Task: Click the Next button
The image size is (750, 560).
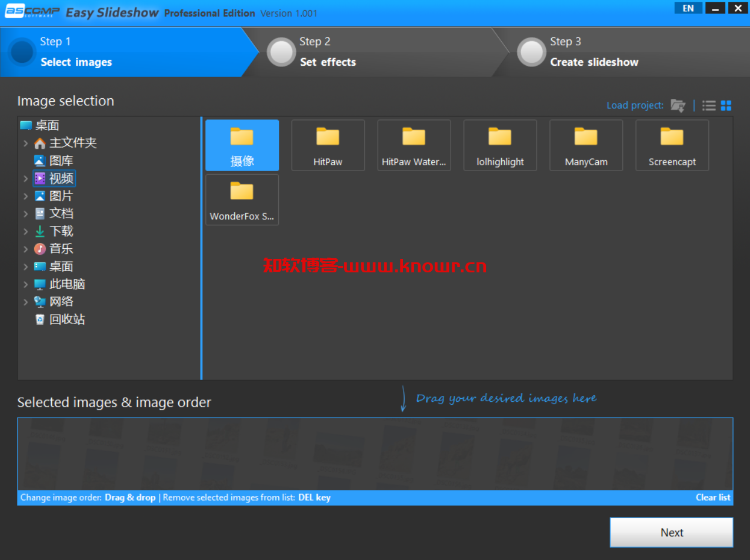Action: click(x=671, y=532)
